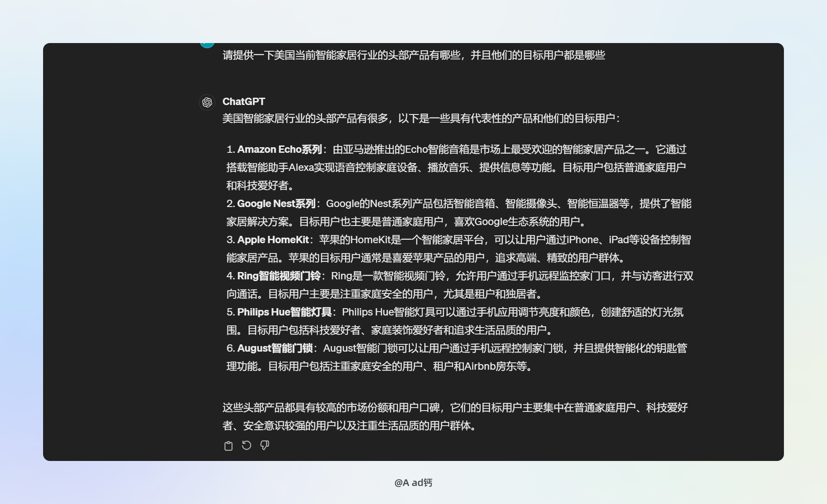Click the bold August智能门锁 heading
Image resolution: width=827 pixels, height=504 pixels.
275,348
